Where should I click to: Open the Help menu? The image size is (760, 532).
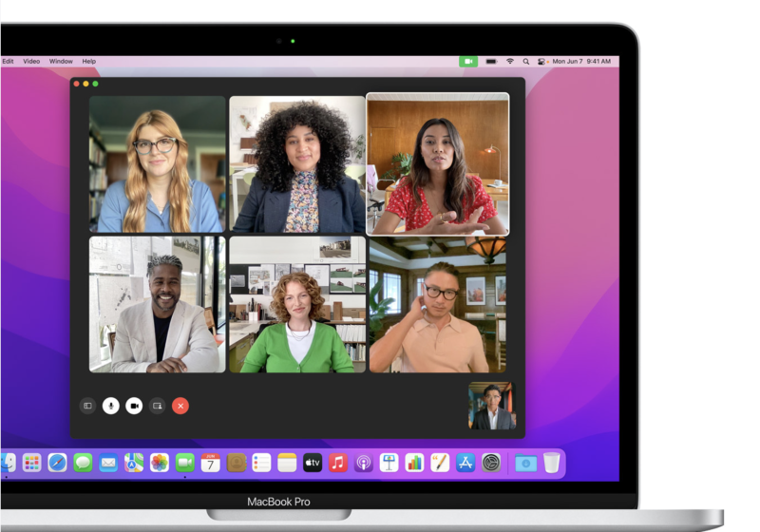(x=89, y=61)
